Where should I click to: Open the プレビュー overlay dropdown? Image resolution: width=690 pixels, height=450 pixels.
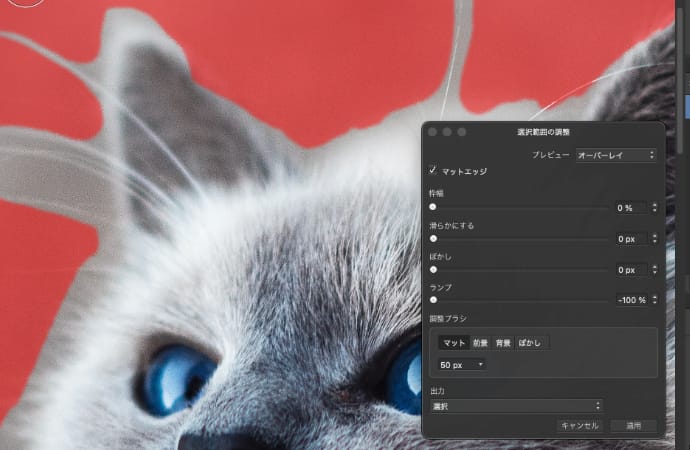pyautogui.click(x=615, y=155)
